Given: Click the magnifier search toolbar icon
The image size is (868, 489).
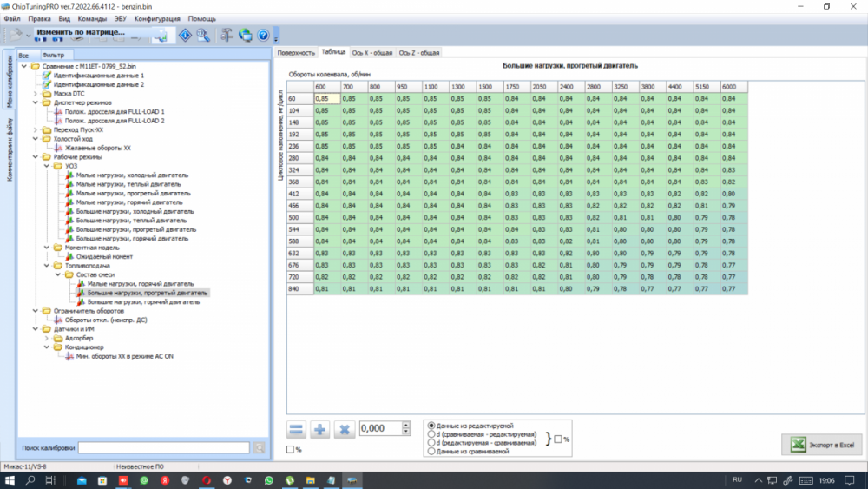Looking at the screenshot, I should click(202, 36).
